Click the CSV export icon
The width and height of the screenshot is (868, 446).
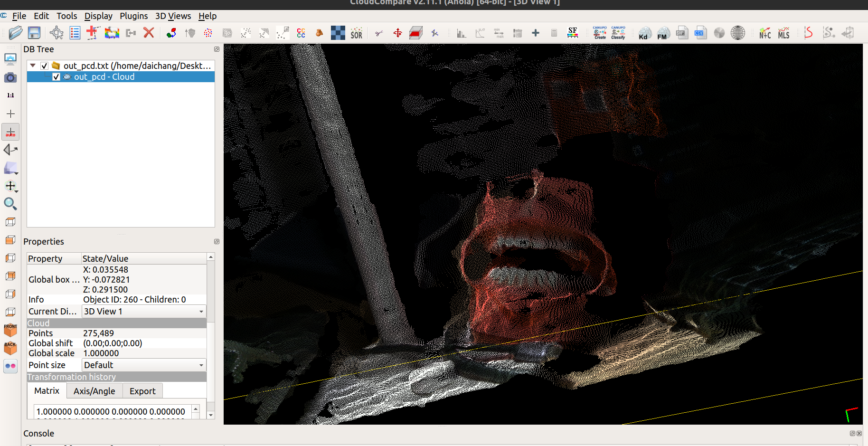click(700, 33)
